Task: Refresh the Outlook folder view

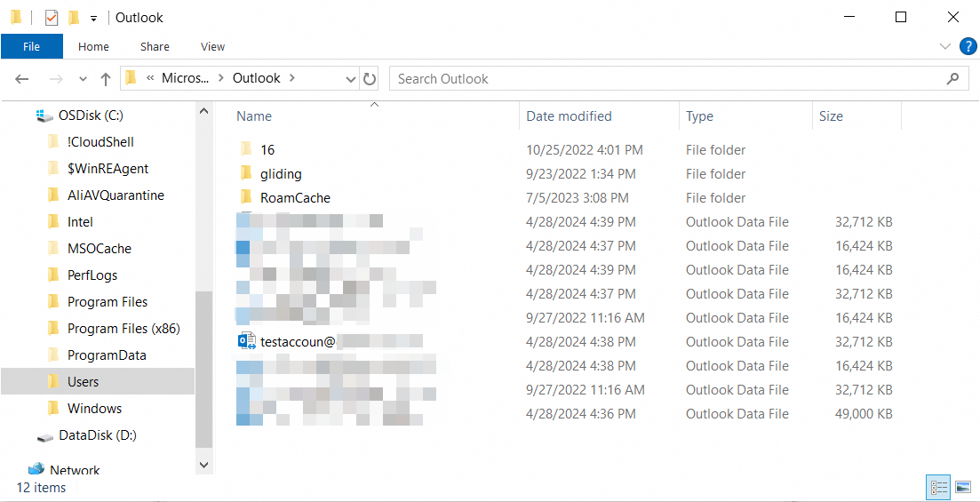Action: coord(370,79)
